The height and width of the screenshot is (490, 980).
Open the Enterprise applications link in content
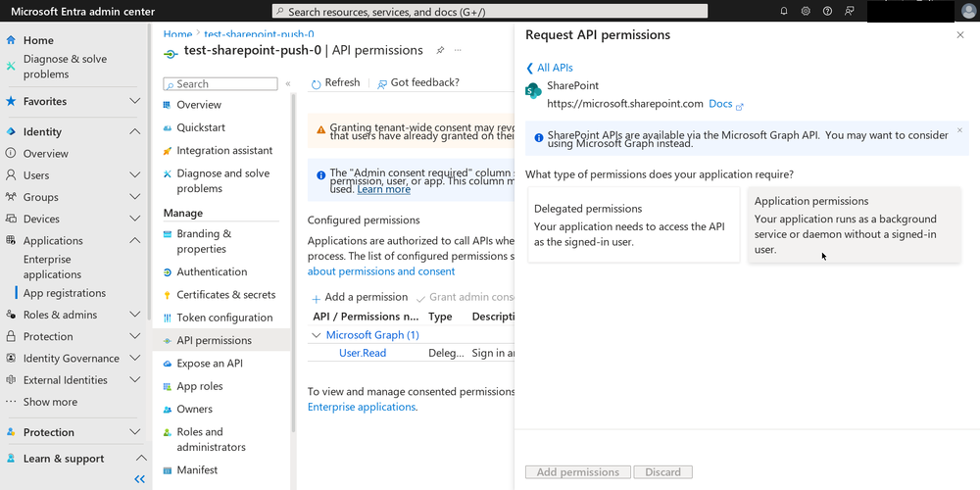(x=362, y=407)
